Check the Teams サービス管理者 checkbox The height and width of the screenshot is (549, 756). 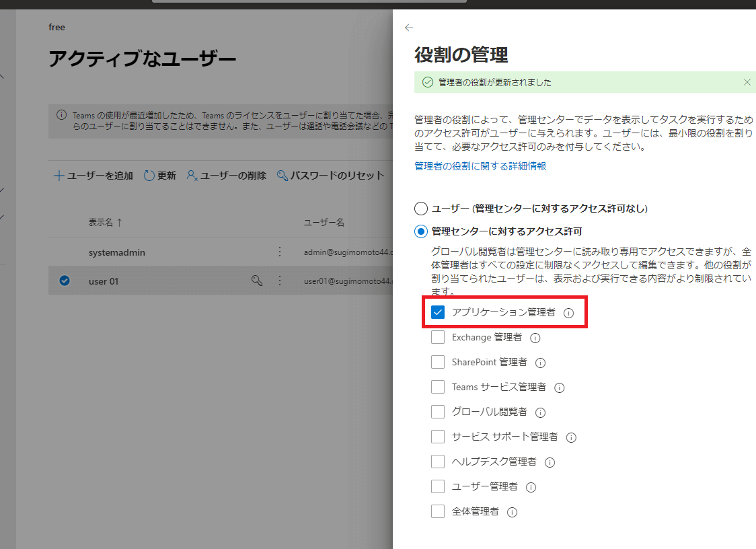tap(438, 387)
